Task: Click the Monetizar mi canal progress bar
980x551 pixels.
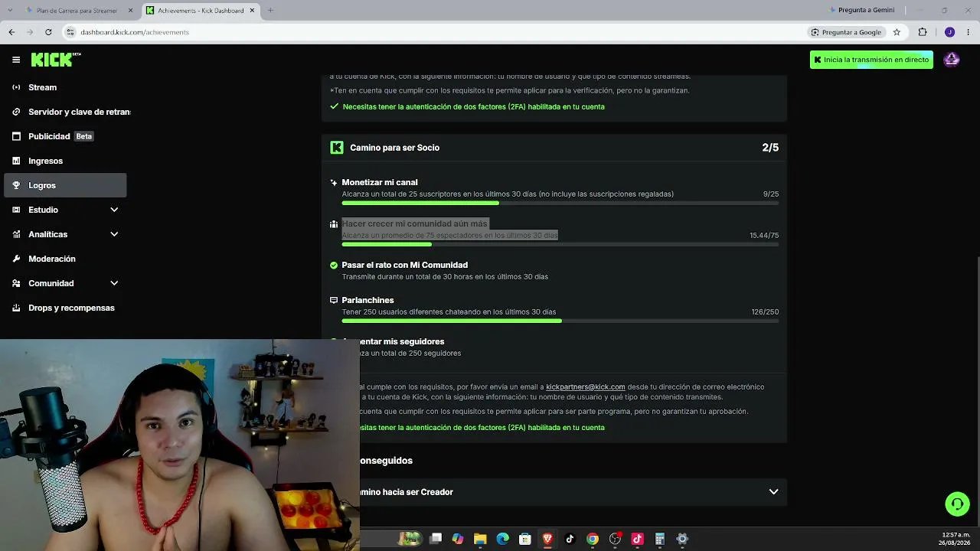Action: (x=560, y=203)
